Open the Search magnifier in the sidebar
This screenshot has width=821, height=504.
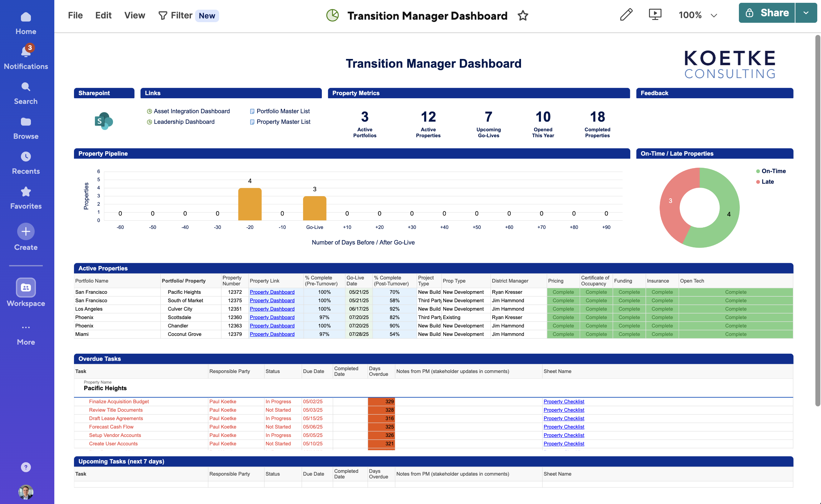point(26,87)
